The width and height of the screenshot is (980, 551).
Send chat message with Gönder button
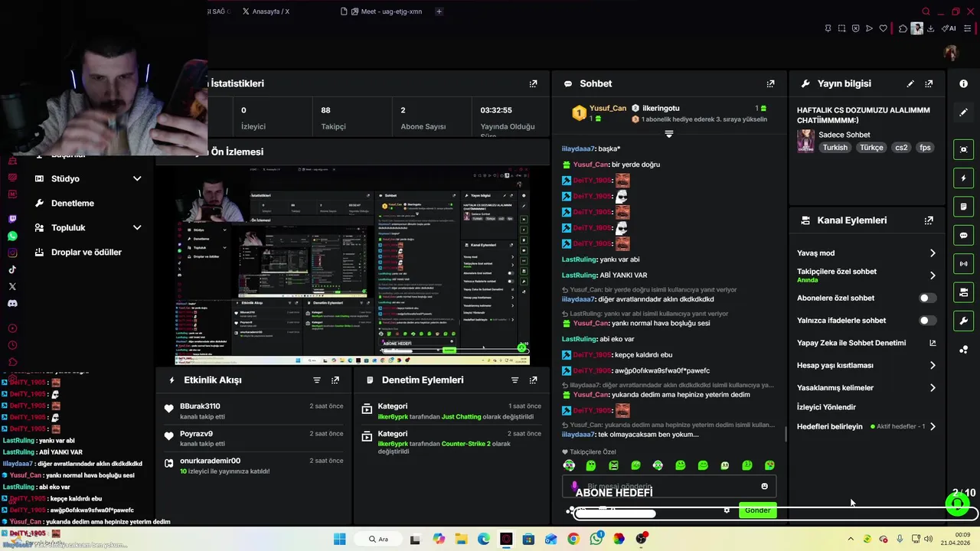(757, 510)
